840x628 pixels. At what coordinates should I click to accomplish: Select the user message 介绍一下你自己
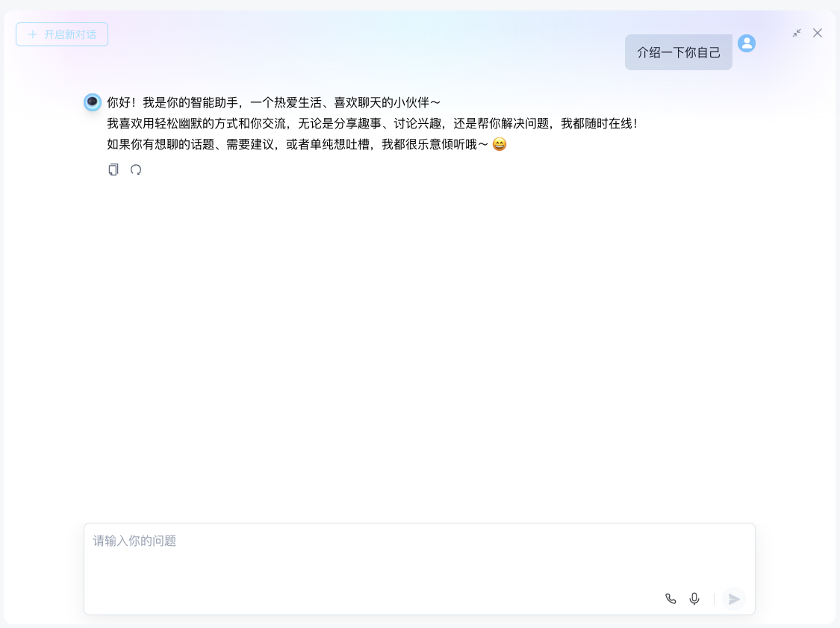(x=679, y=52)
